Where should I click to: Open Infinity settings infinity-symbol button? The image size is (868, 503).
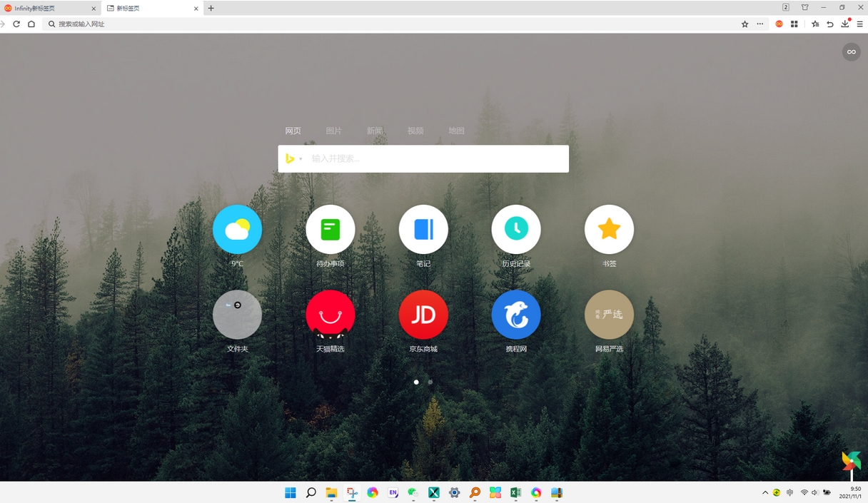click(x=851, y=51)
